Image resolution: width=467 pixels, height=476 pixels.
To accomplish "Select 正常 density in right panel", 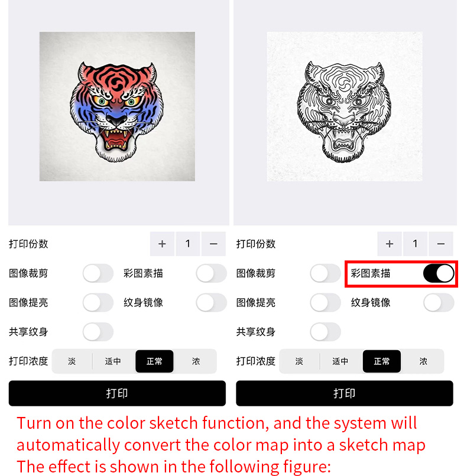I will (x=382, y=361).
